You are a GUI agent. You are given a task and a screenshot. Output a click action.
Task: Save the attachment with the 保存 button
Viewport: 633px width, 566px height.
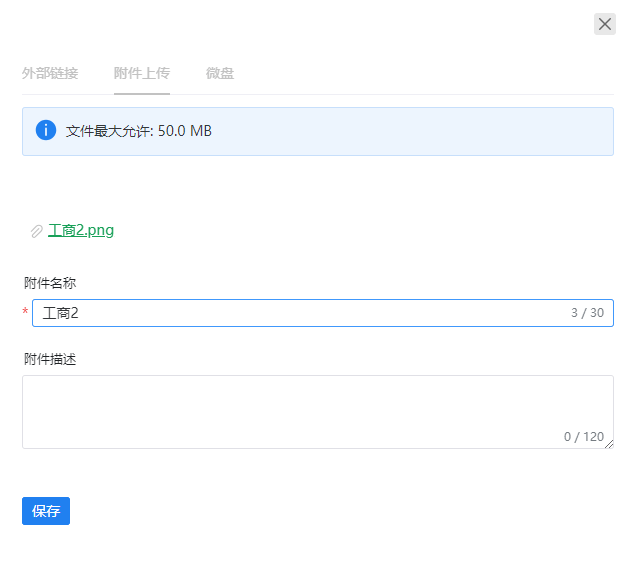(46, 511)
